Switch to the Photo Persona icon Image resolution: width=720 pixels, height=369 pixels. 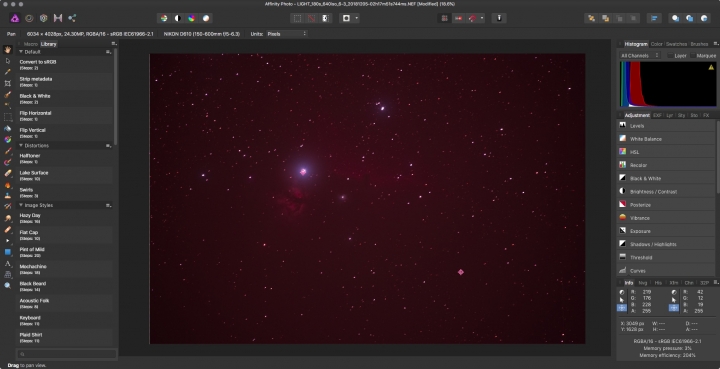15,18
